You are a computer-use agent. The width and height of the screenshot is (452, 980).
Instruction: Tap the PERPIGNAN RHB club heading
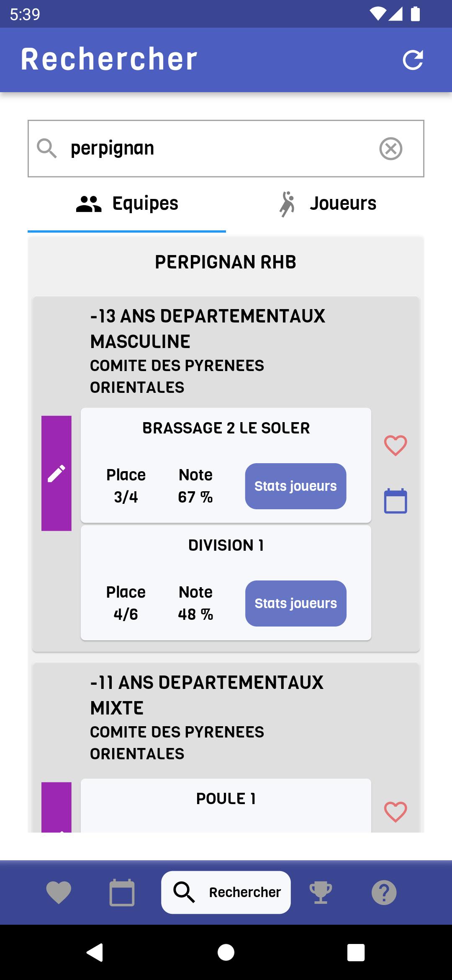[226, 262]
